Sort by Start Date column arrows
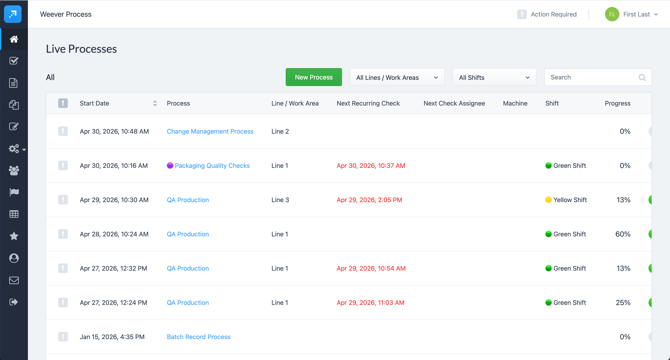The height and width of the screenshot is (360, 670). (155, 103)
